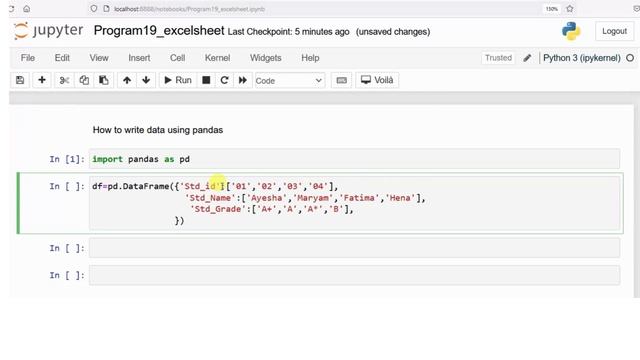Click the notebook vertical scrollbar
The image size is (640, 360).
[x=637, y=200]
